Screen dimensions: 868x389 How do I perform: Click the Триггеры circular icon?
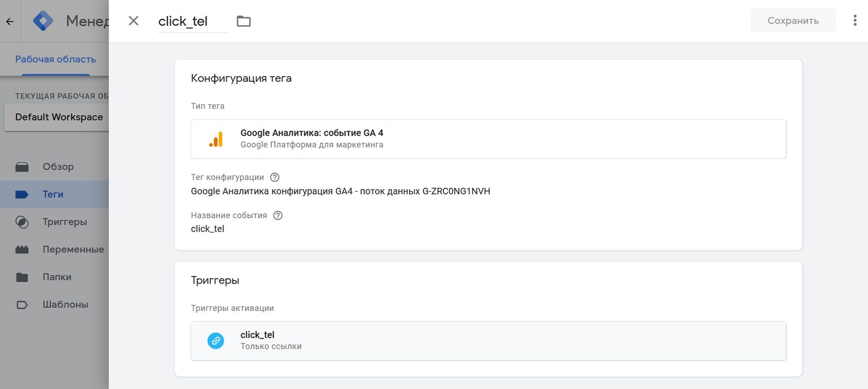[22, 222]
